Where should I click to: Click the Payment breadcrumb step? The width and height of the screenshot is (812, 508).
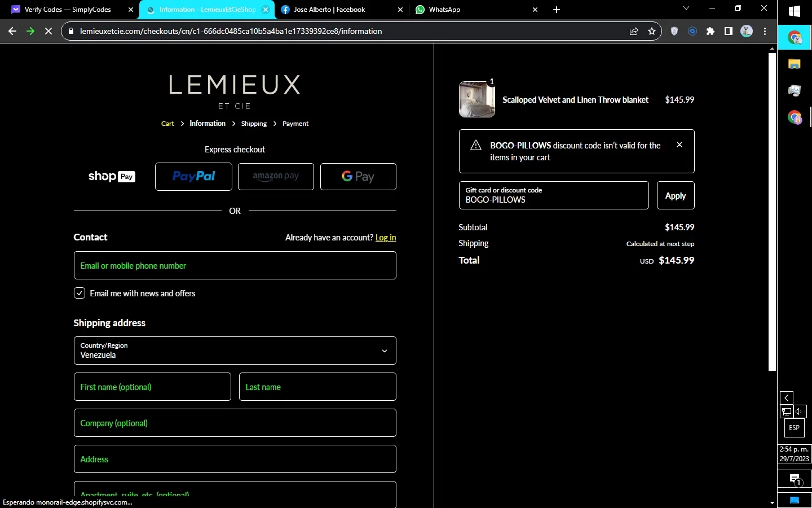(x=295, y=124)
